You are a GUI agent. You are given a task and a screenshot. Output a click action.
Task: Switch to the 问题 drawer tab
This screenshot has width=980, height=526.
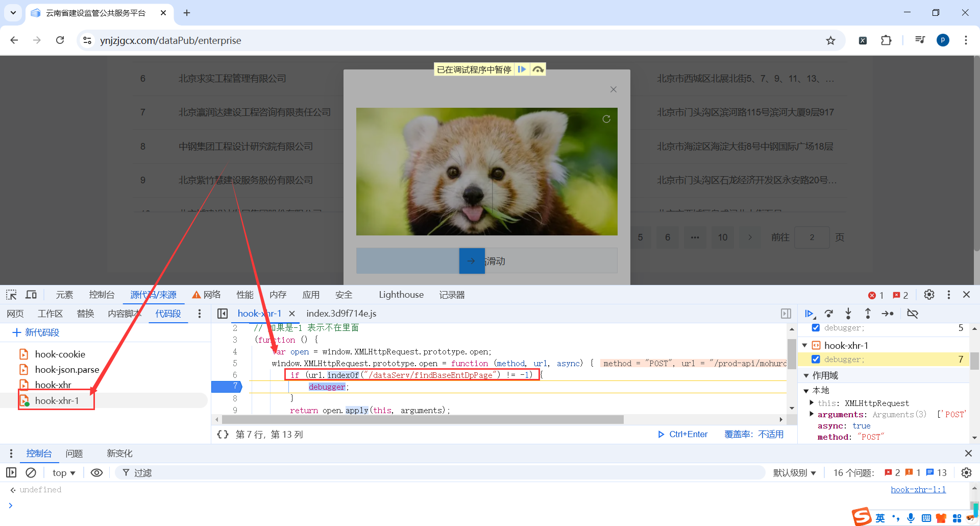(x=74, y=453)
